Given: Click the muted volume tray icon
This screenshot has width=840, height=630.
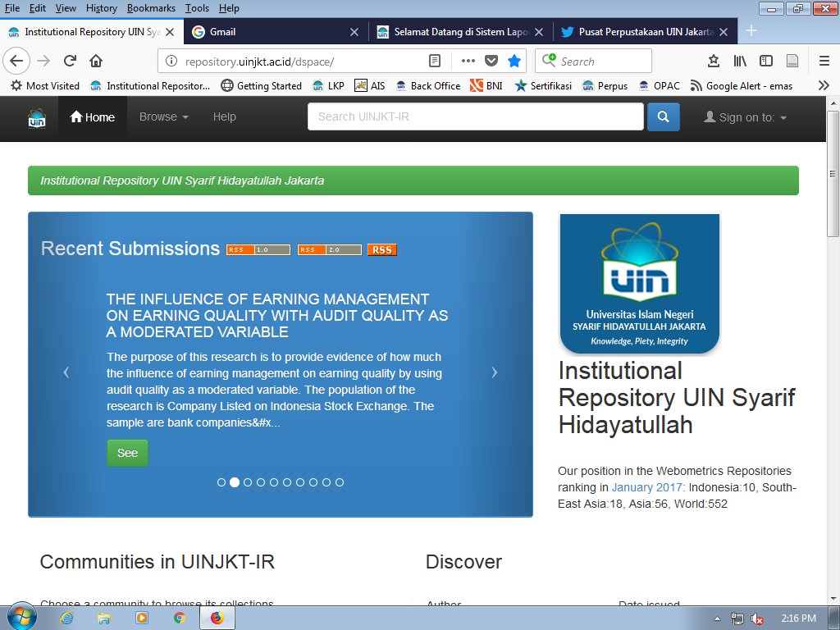Looking at the screenshot, I should 757,619.
